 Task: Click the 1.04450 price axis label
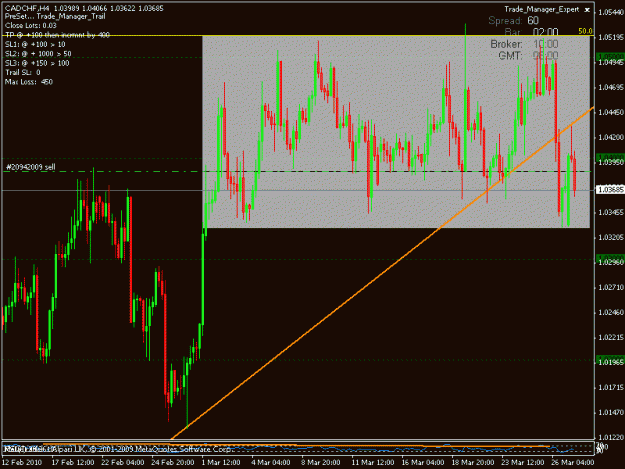(610, 112)
